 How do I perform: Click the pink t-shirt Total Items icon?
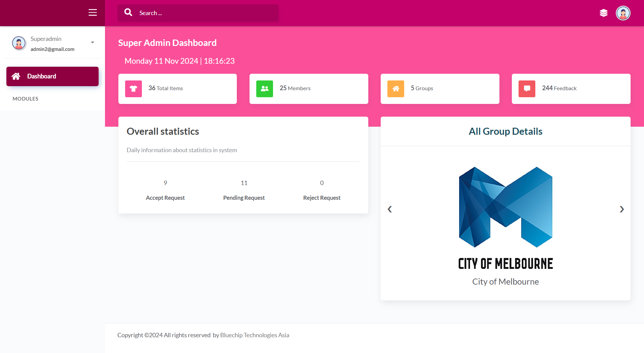pos(133,89)
